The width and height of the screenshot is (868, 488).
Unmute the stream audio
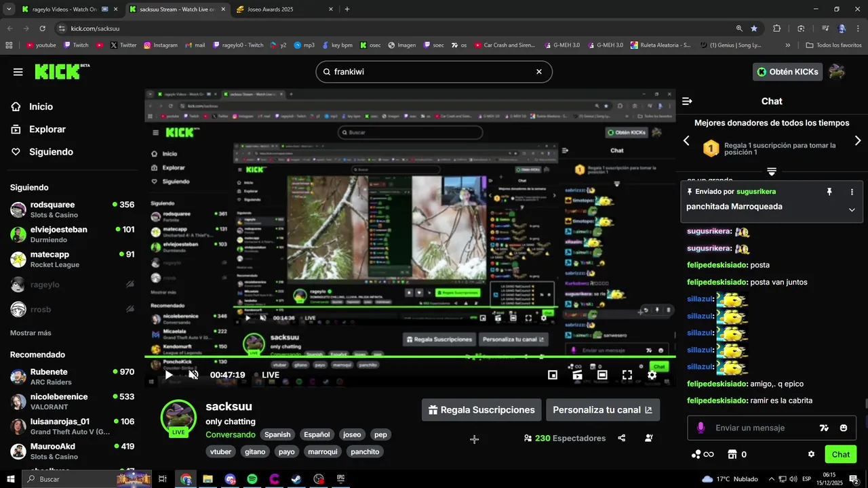point(193,375)
